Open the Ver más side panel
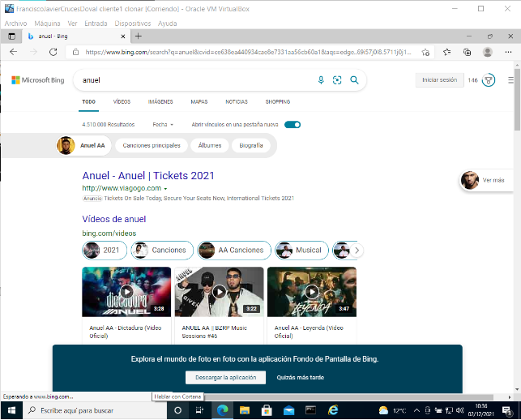Screen dimensions: 521x420 [x=487, y=180]
